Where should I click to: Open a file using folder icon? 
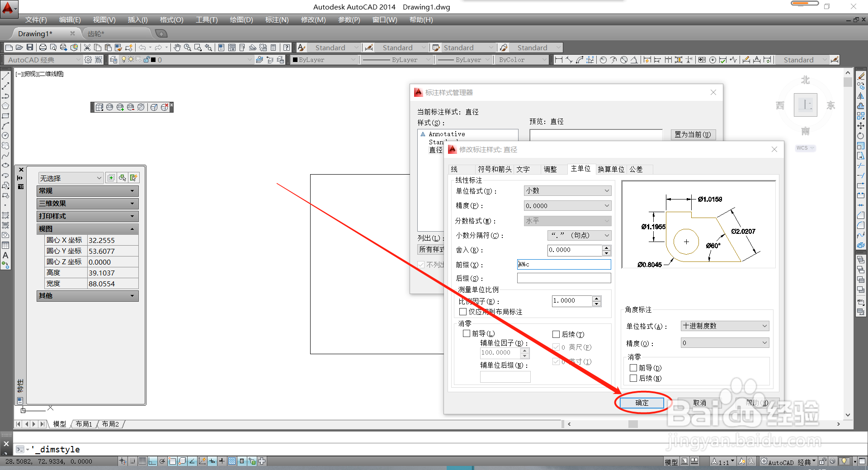pyautogui.click(x=19, y=47)
